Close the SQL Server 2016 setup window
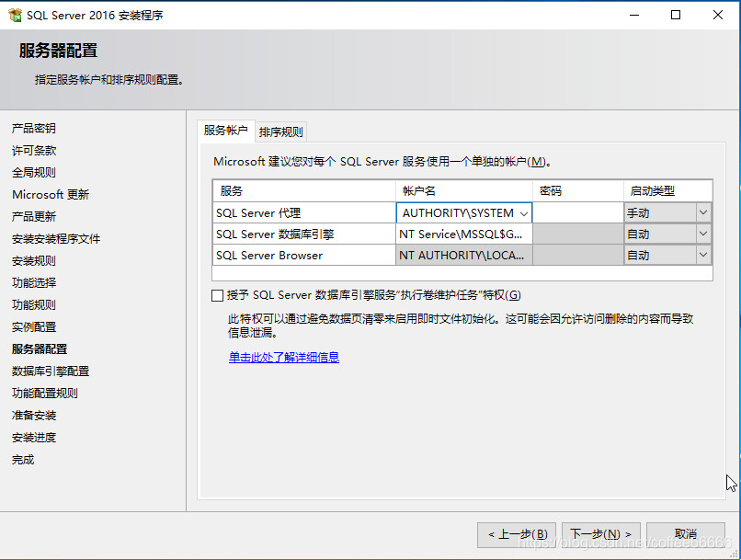This screenshot has width=741, height=560. [x=718, y=15]
